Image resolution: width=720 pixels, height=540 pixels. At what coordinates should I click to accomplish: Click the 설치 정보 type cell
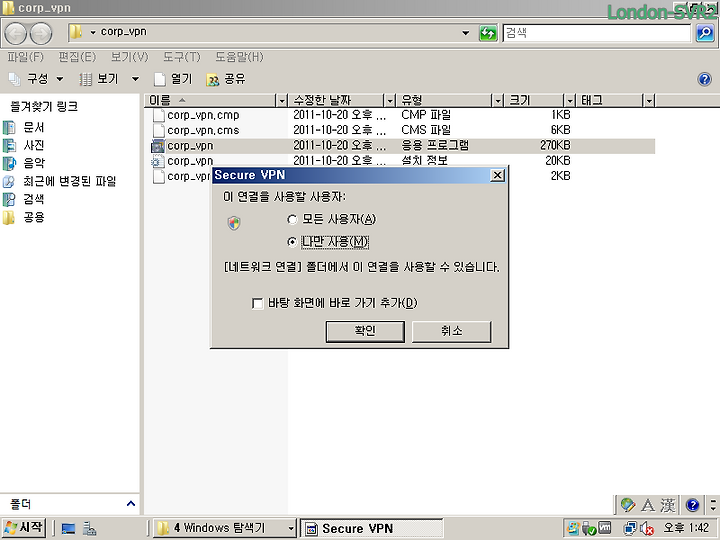(424, 161)
